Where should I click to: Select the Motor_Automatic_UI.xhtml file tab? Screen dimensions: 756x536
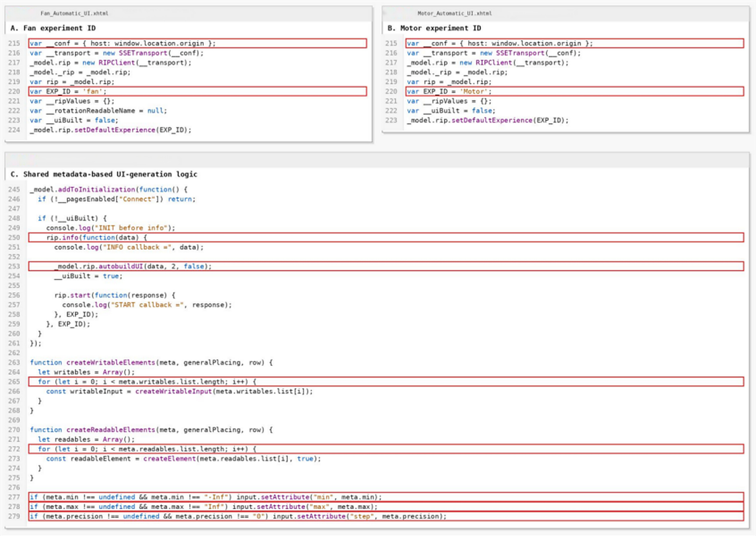(x=454, y=13)
